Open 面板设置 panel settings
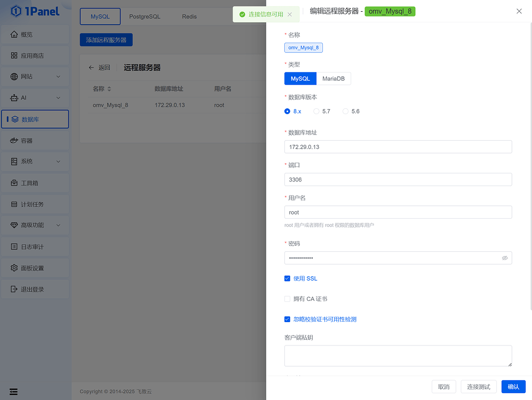The height and width of the screenshot is (400, 532). coord(35,268)
